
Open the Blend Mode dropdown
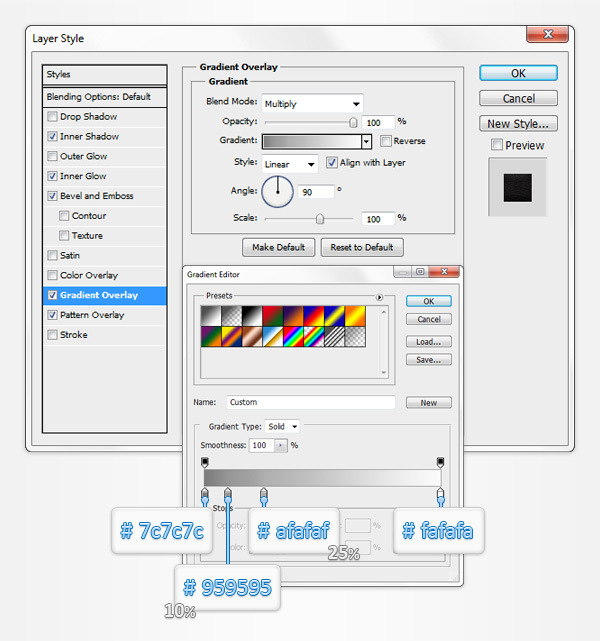[312, 103]
